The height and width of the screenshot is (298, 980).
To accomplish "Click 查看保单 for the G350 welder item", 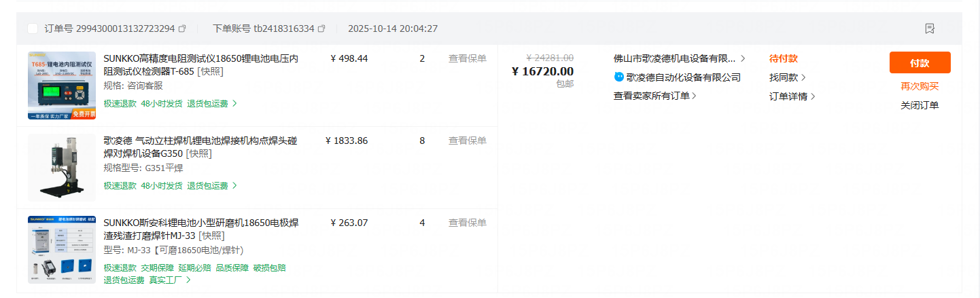I will coord(467,141).
